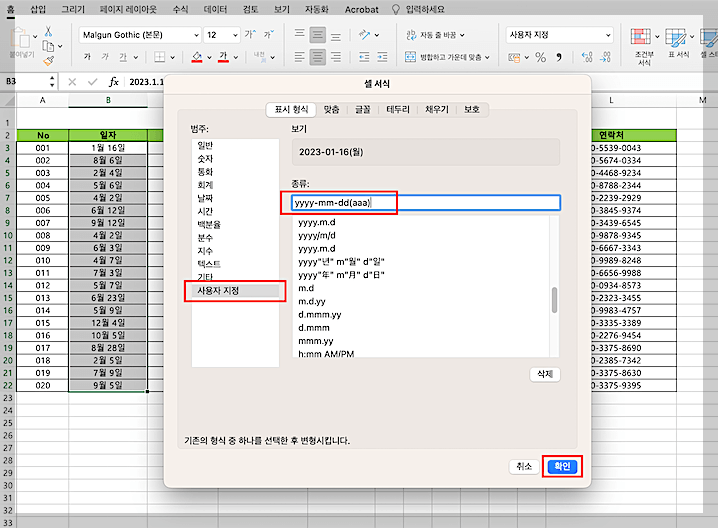718x528 pixels.
Task: Select m.d.yy format in list
Action: pos(312,301)
